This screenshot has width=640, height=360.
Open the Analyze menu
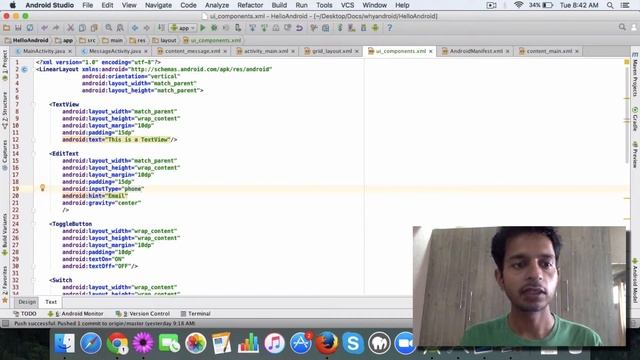pyautogui.click(x=217, y=5)
